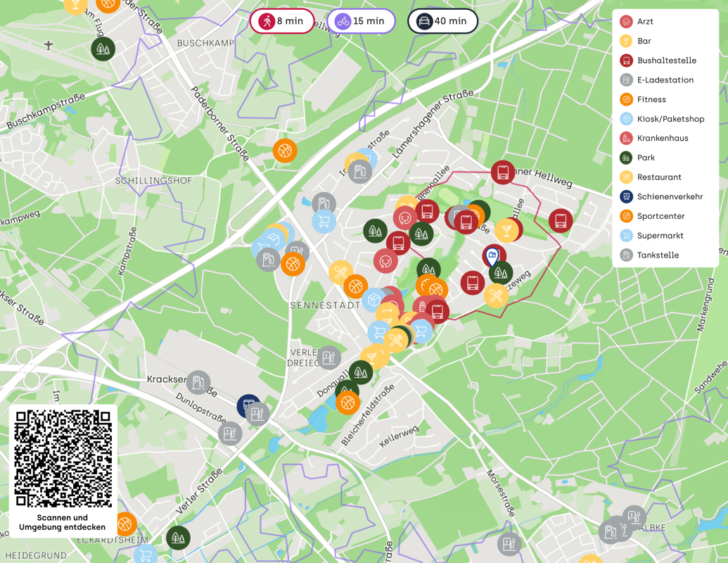Viewport: 728px width, 563px height.
Task: Select the dark blue Schienenverkehr rail marker
Action: click(x=248, y=405)
